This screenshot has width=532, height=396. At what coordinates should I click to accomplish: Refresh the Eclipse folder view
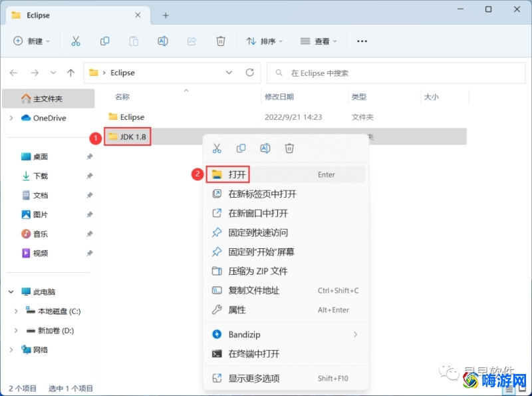tap(250, 73)
